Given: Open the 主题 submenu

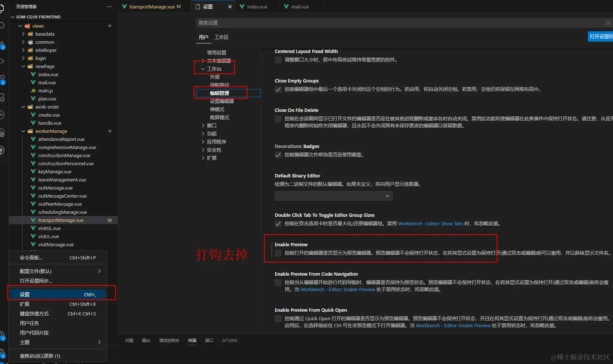Looking at the screenshot, I should tap(58, 342).
